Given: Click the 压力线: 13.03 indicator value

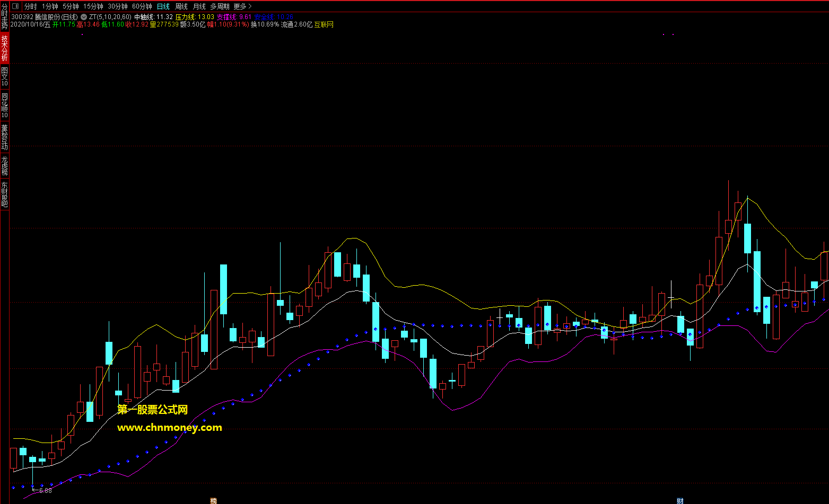Looking at the screenshot, I should pos(195,17).
